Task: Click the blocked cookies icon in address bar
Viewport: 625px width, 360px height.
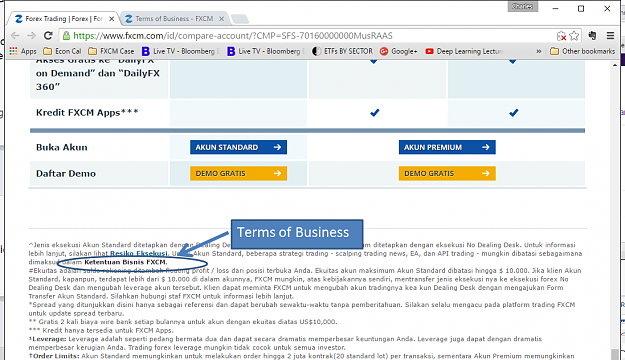Action: click(561, 36)
